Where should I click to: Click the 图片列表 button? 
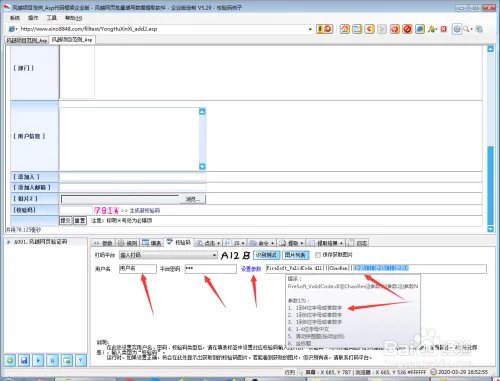coord(296,255)
